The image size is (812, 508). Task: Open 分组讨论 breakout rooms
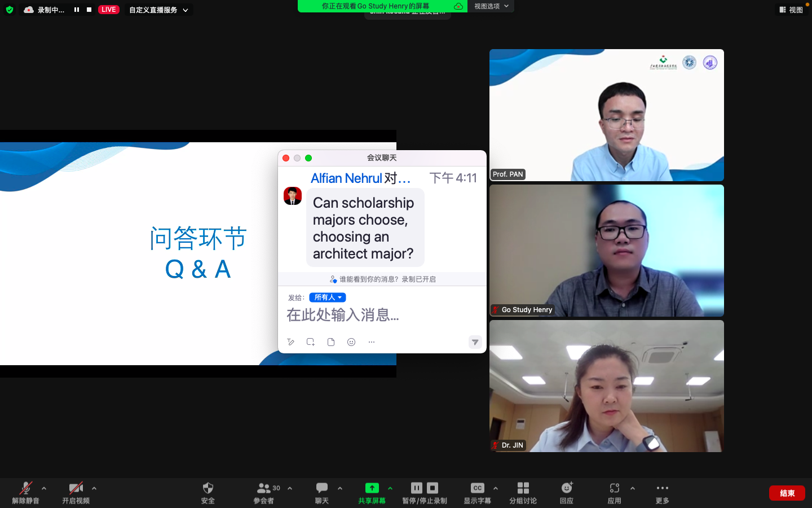[523, 489]
